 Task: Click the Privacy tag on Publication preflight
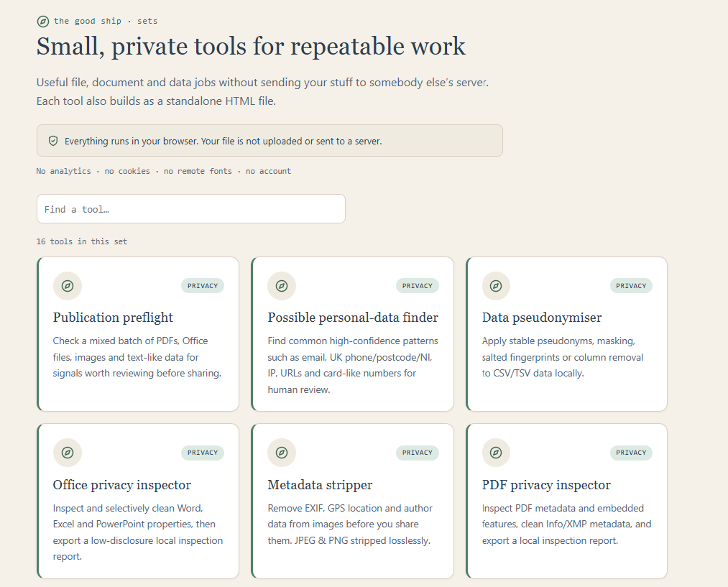pyautogui.click(x=203, y=286)
